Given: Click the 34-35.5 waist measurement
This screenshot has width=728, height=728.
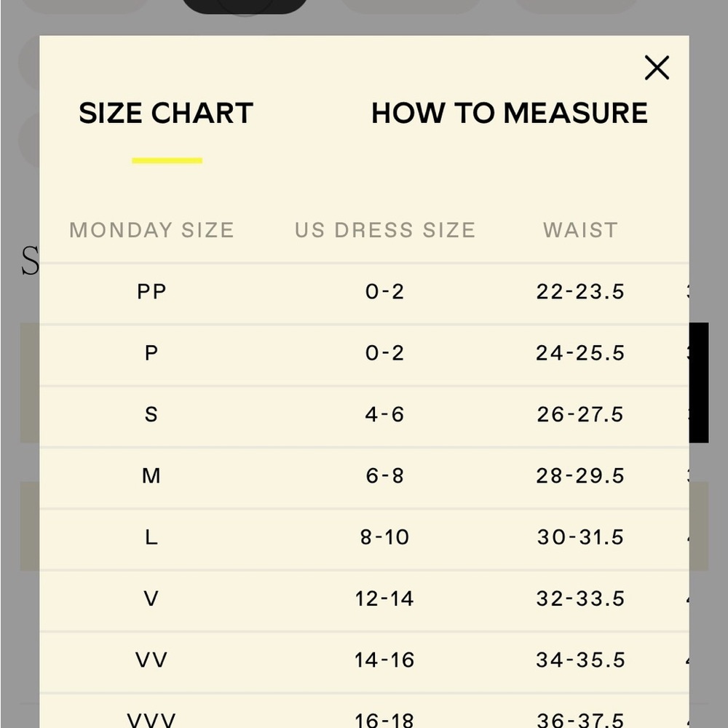Looking at the screenshot, I should click(x=580, y=660).
